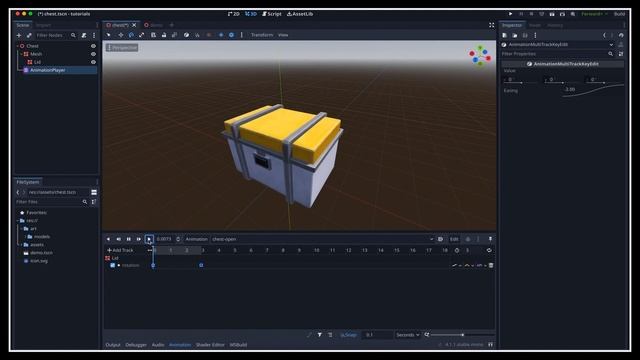The height and width of the screenshot is (360, 640).
Task: Hide the Lid node
Action: pos(93,62)
